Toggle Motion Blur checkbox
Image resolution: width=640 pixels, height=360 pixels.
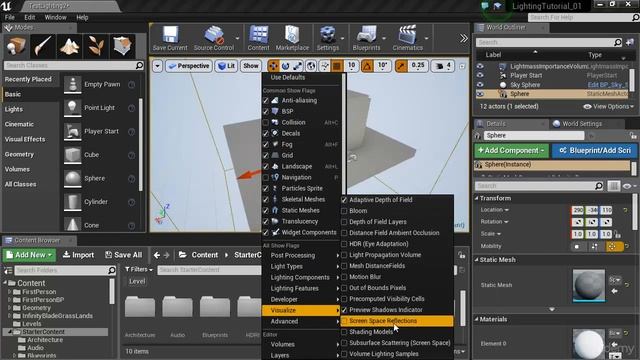[x=344, y=277]
